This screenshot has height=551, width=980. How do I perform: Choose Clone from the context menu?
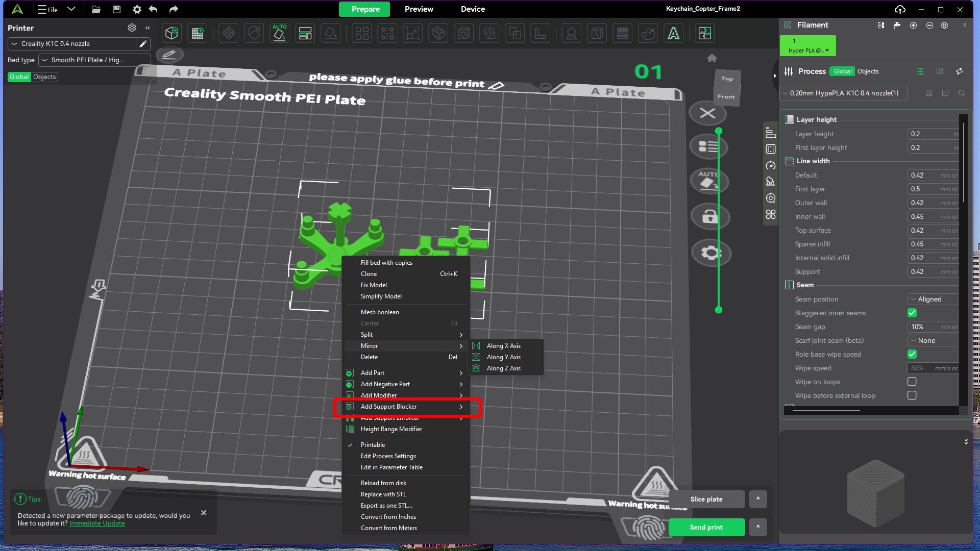(406, 274)
